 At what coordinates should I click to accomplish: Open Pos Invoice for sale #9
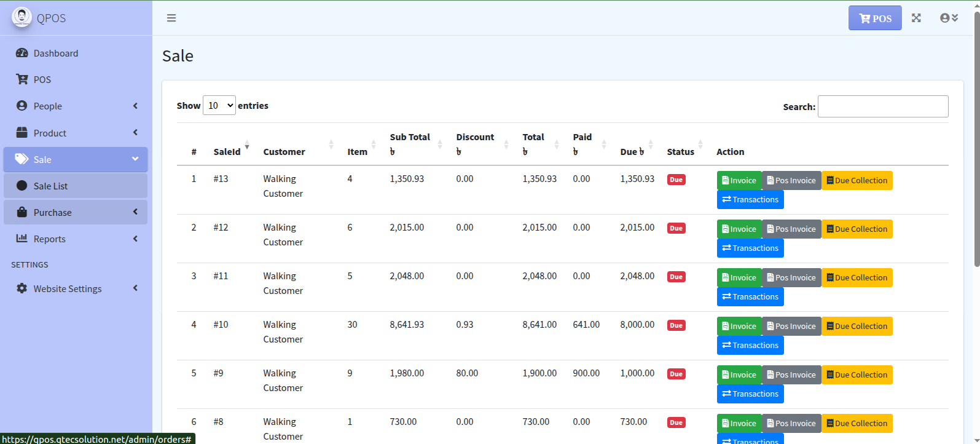click(791, 375)
